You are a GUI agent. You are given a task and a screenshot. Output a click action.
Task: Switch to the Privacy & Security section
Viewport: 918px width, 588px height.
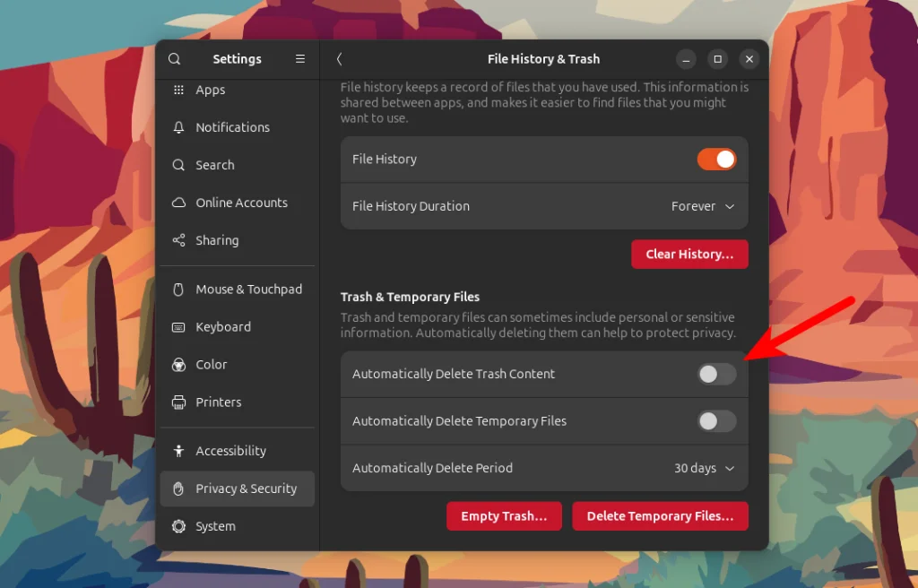click(x=237, y=489)
